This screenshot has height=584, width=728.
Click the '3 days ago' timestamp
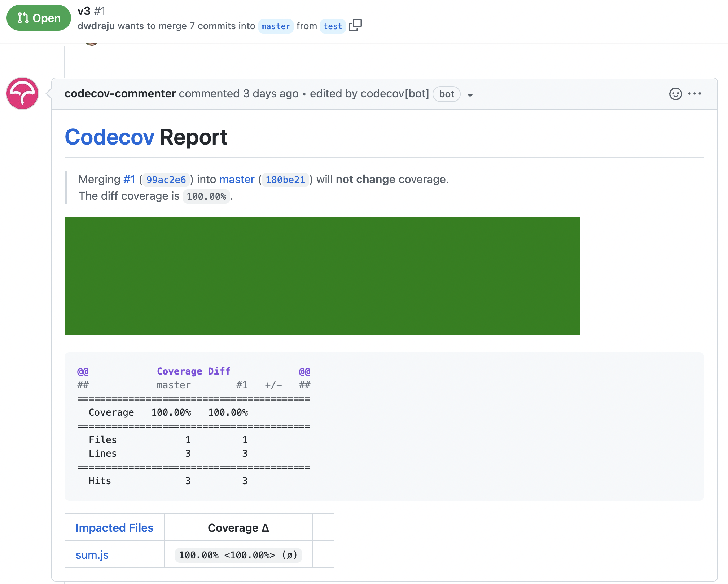pyautogui.click(x=271, y=94)
